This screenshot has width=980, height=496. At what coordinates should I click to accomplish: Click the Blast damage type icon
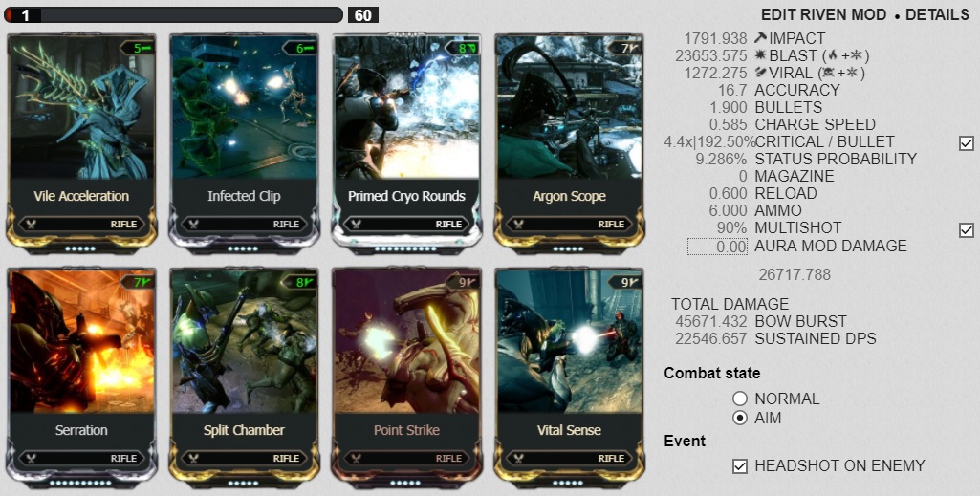(x=761, y=55)
